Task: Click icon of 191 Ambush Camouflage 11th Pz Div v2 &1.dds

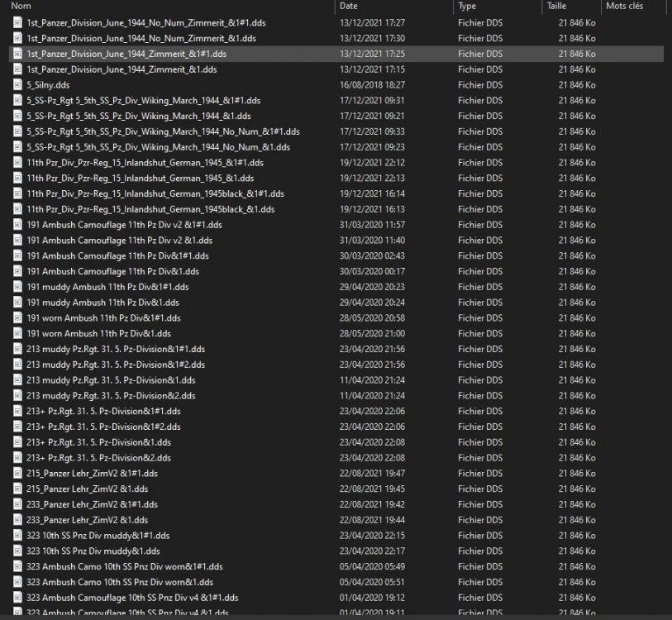Action: pos(17,240)
